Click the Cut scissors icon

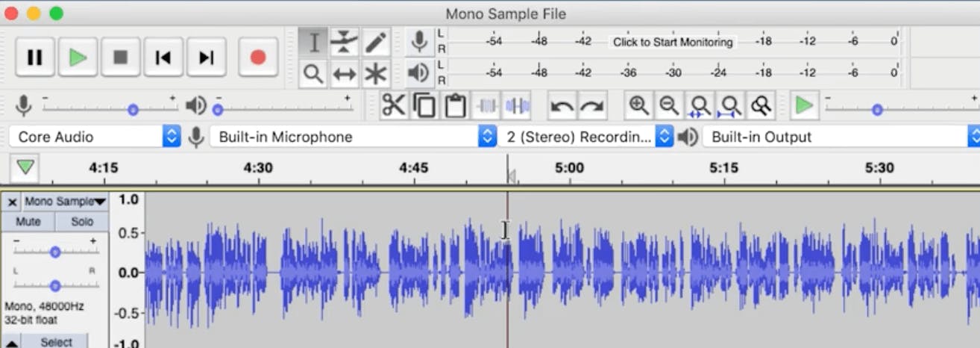tap(394, 106)
